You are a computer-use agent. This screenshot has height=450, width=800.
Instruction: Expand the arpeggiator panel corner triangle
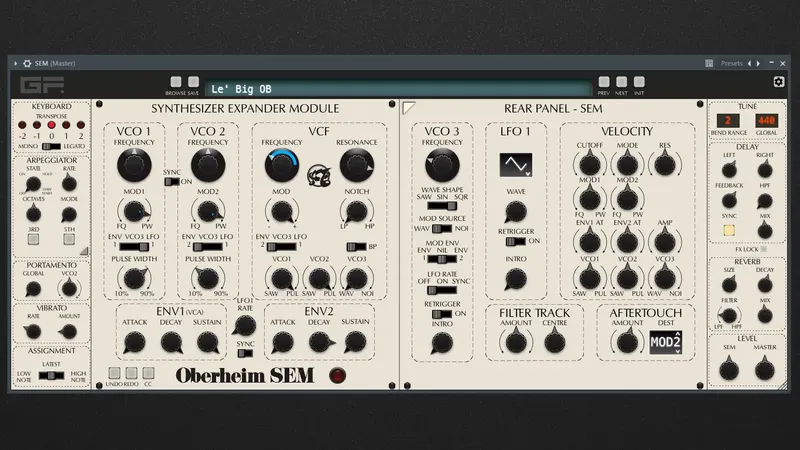[x=84, y=251]
